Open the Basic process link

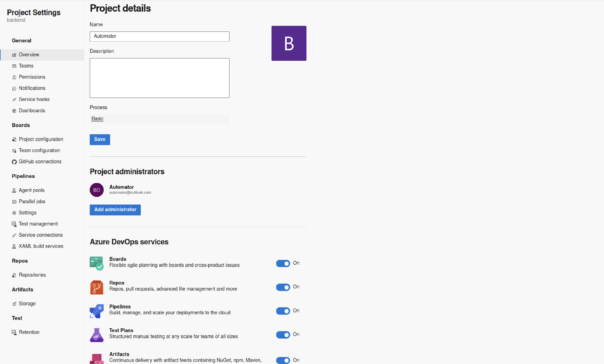[x=97, y=119]
